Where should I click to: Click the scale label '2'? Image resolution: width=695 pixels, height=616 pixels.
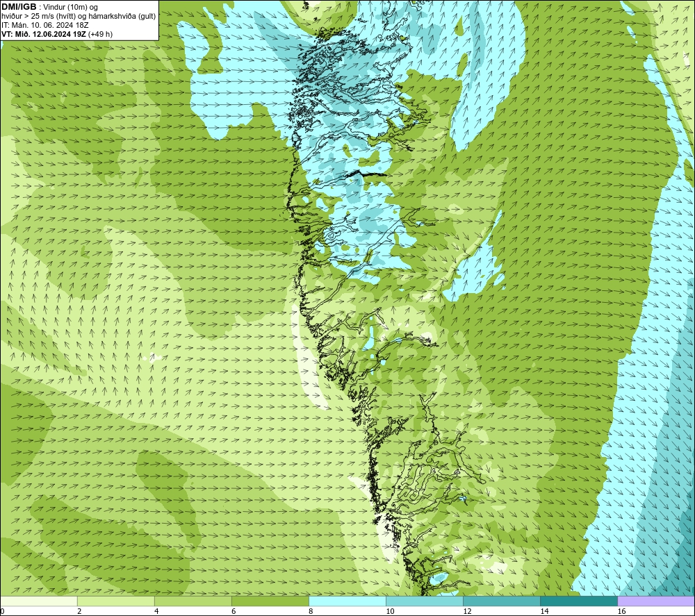coord(79,611)
